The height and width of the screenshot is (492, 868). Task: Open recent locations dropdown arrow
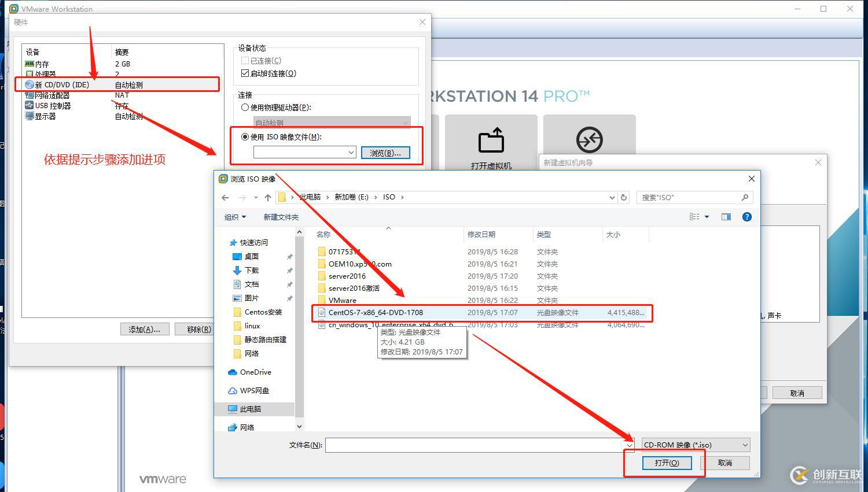[256, 197]
